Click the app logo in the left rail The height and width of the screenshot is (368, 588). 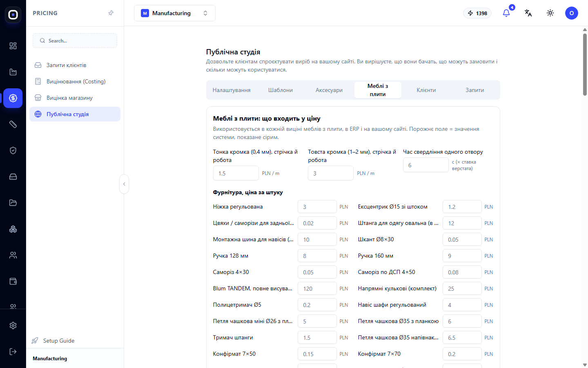point(13,15)
